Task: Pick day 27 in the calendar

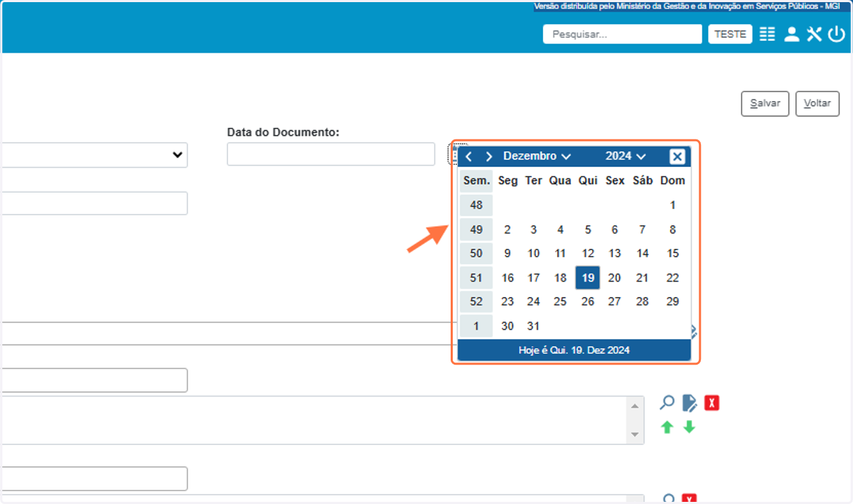Action: pos(615,301)
